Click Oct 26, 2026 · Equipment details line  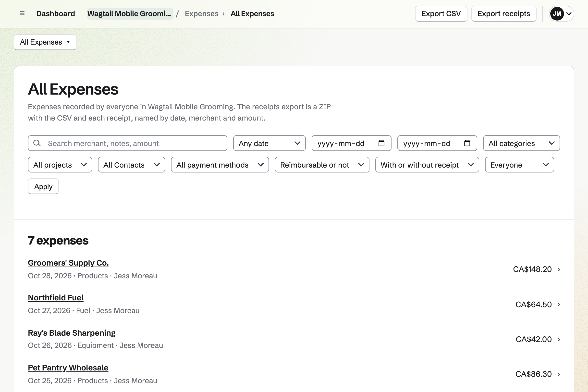coord(95,345)
